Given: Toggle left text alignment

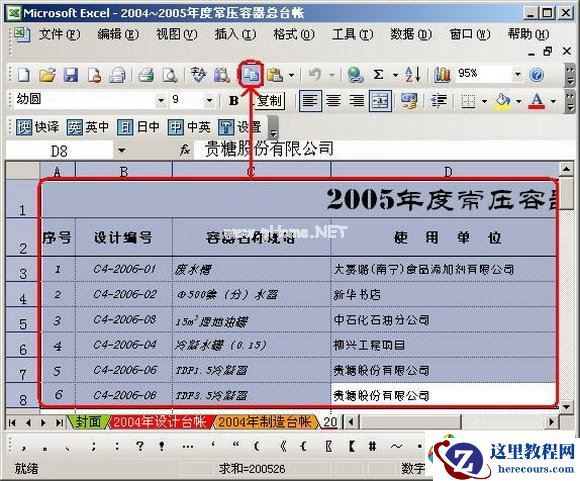Looking at the screenshot, I should pos(310,100).
